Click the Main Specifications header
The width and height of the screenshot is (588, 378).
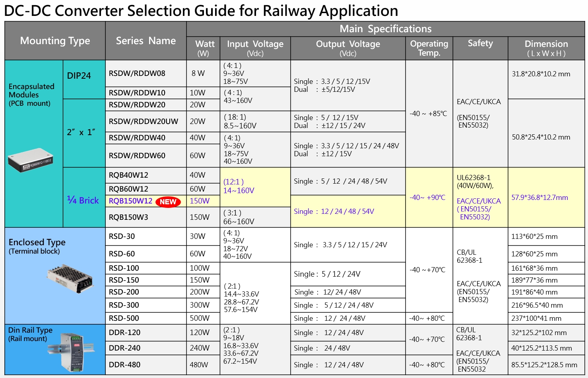pyautogui.click(x=385, y=29)
